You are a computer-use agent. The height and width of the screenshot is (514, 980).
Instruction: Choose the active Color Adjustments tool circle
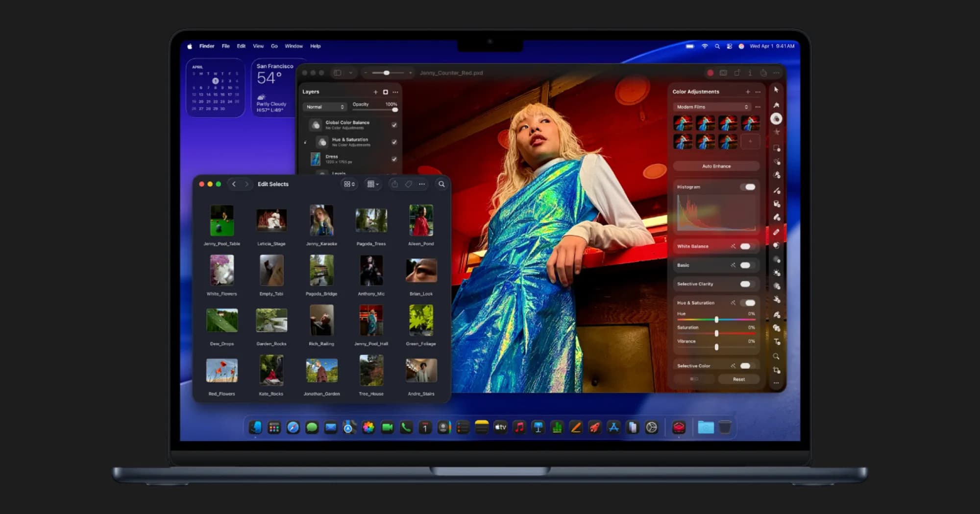[x=776, y=118]
